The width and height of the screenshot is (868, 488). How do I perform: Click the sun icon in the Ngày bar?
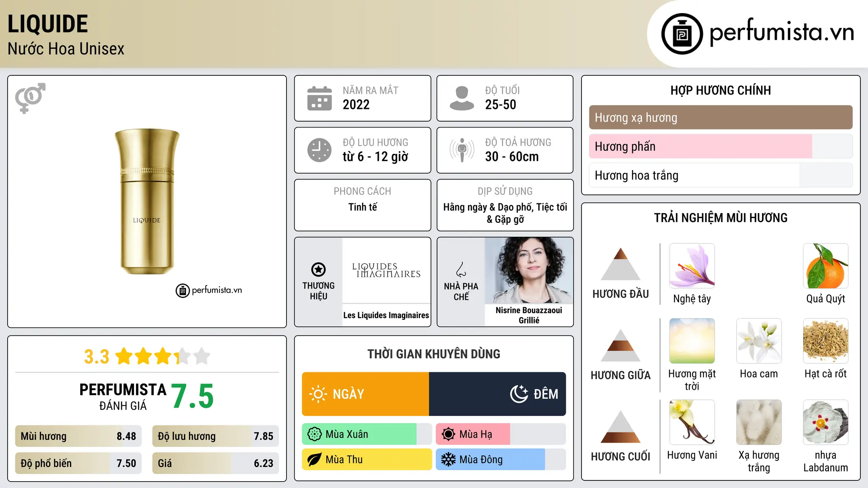point(318,394)
